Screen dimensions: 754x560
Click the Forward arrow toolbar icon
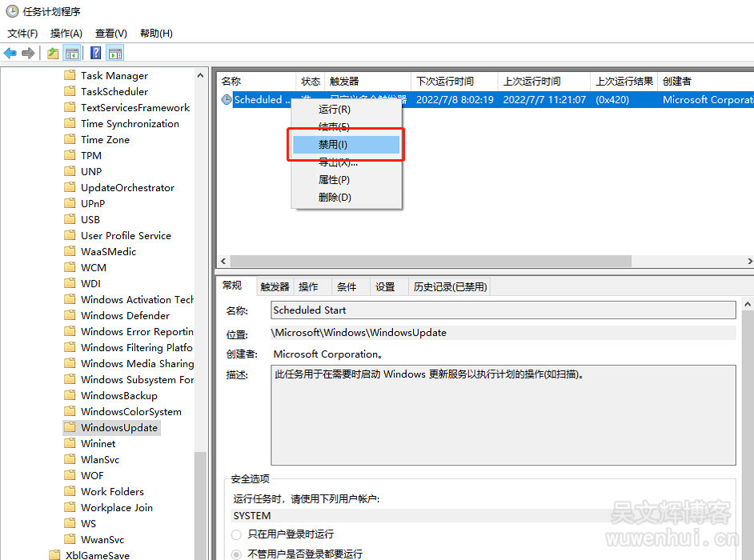point(28,54)
